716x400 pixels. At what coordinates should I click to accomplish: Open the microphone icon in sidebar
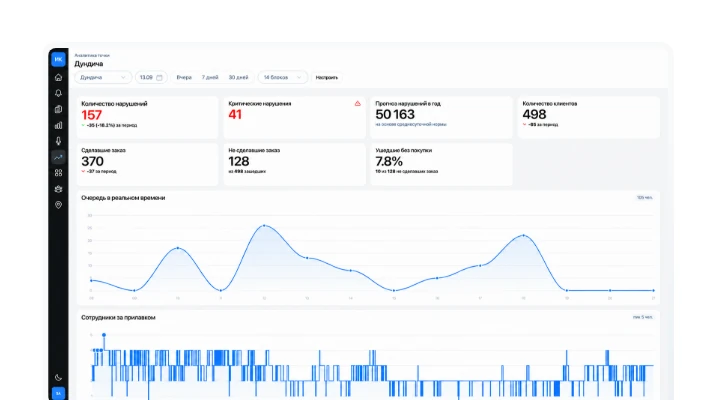(x=58, y=141)
